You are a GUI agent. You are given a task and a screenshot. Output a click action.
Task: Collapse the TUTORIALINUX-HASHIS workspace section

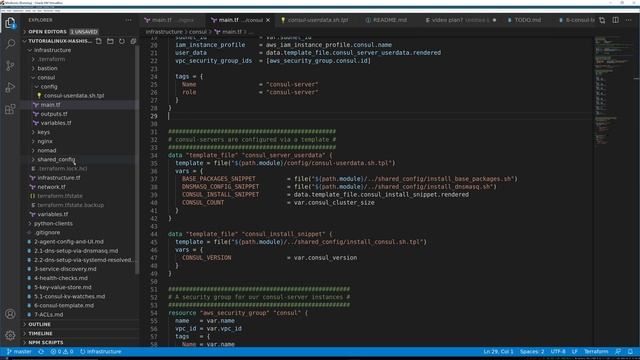pos(57,41)
